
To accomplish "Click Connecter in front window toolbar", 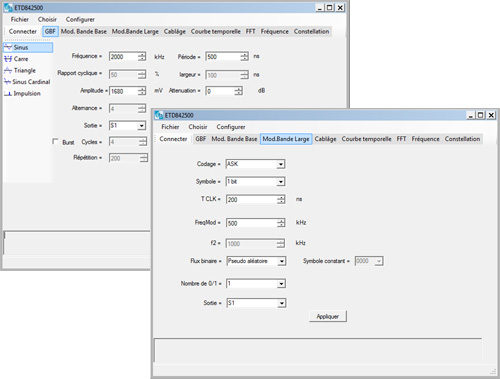I will [x=173, y=139].
